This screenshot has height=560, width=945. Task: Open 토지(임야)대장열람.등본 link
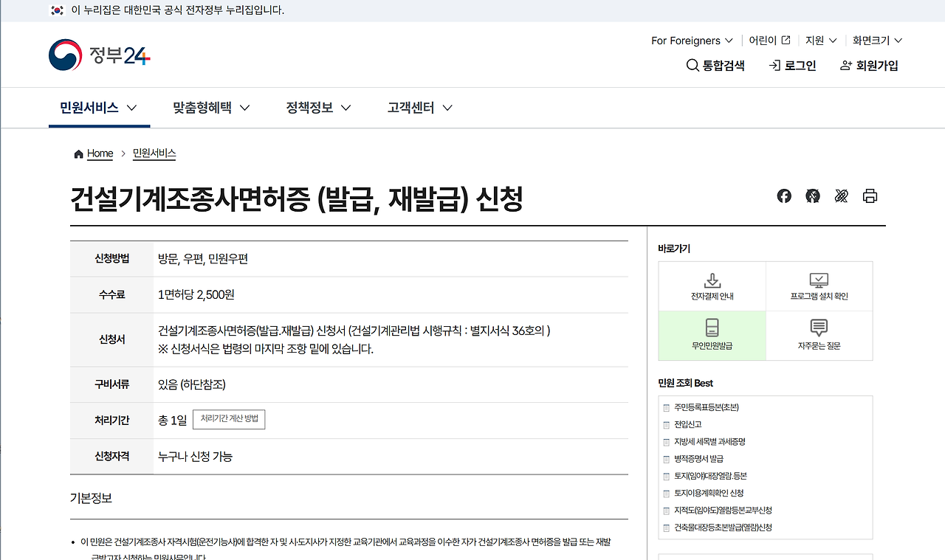(x=710, y=476)
